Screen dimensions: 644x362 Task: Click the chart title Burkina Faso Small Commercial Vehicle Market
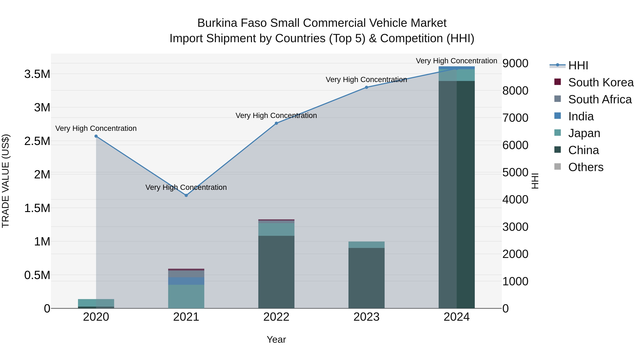point(322,23)
